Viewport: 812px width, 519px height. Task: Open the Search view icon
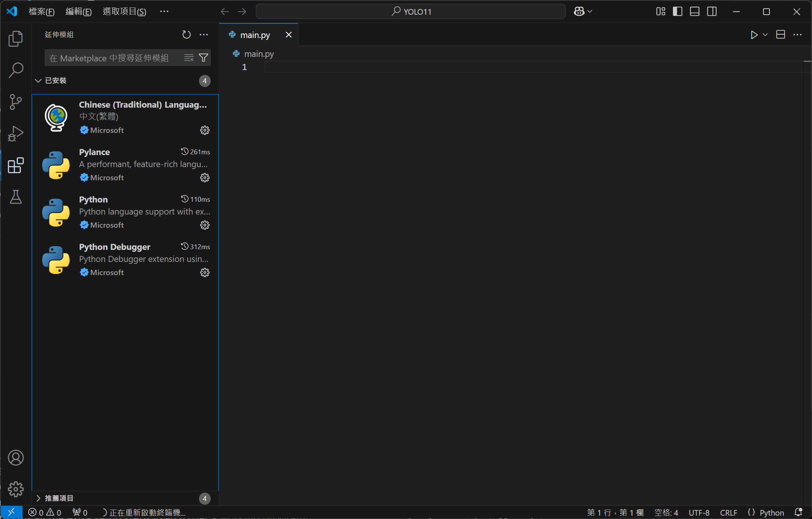(x=15, y=70)
